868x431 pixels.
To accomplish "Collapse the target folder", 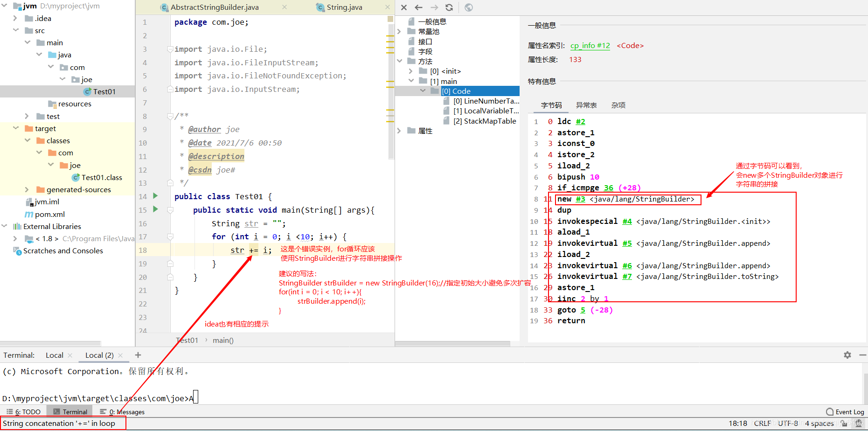I will point(15,128).
